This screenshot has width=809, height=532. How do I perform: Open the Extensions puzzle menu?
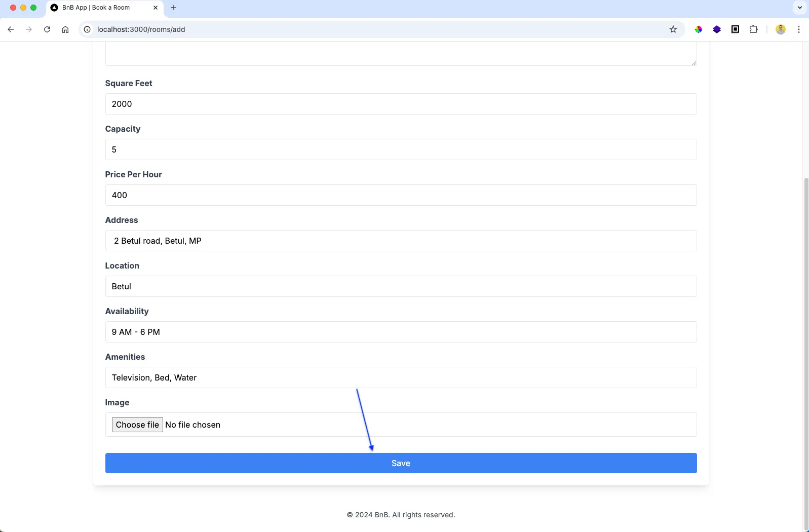pyautogui.click(x=753, y=29)
